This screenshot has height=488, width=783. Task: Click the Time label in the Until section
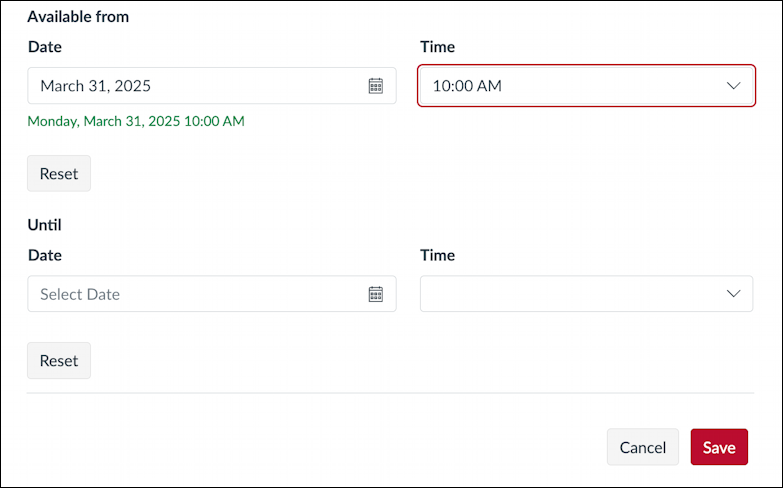click(437, 255)
